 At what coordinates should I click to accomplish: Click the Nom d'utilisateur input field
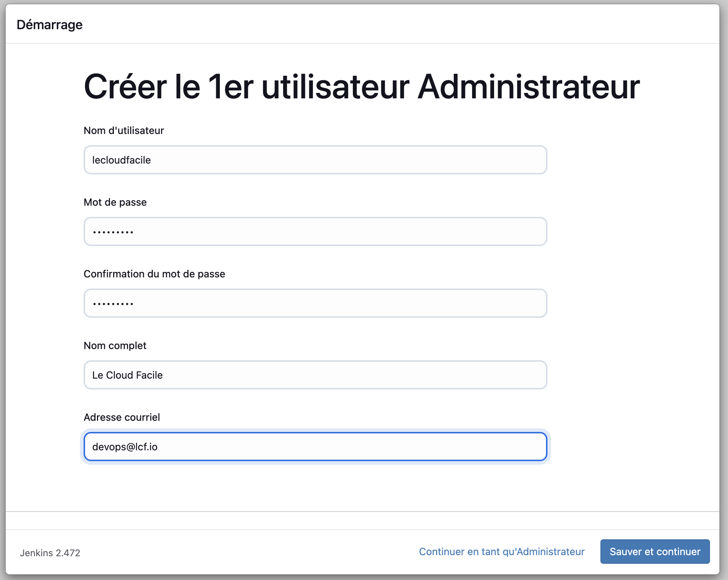[315, 160]
